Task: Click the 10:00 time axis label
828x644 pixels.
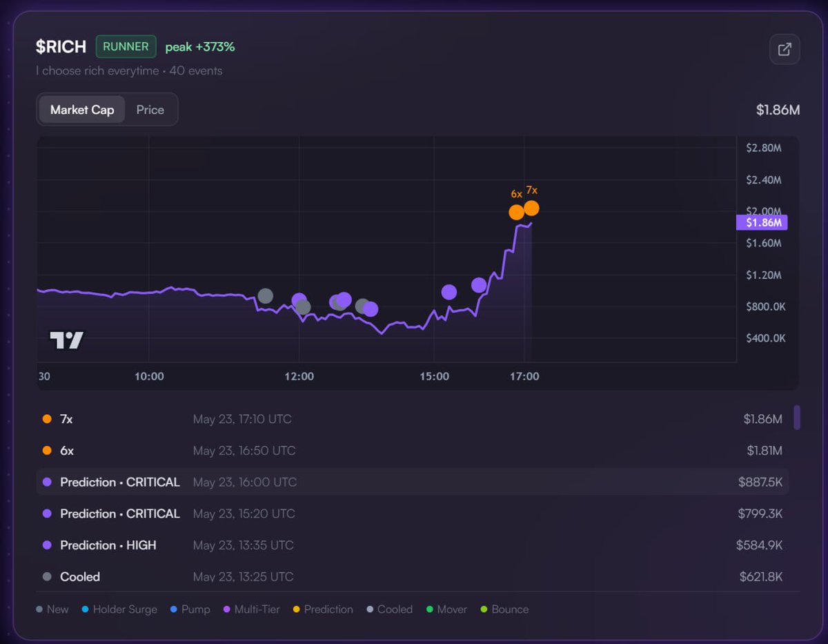Action: [149, 376]
